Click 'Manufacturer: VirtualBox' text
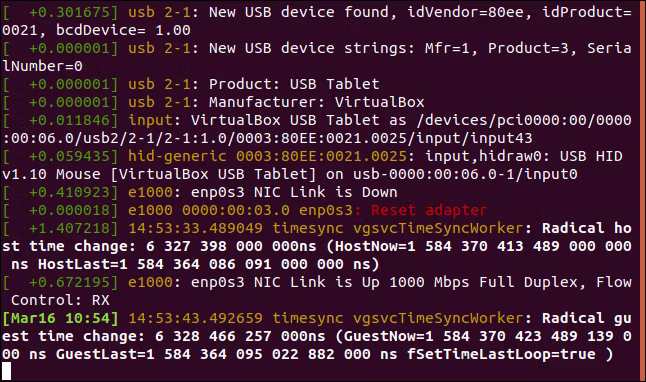This screenshot has width=646, height=382. click(x=316, y=102)
